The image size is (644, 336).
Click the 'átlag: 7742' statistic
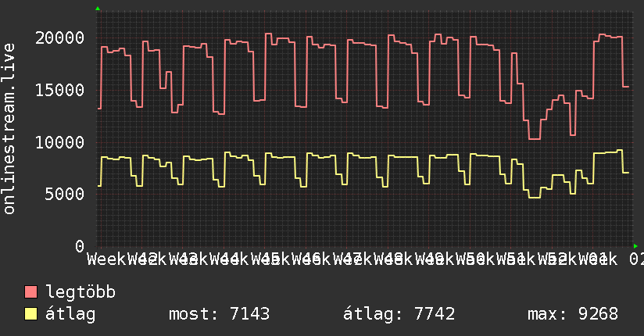click(399, 314)
